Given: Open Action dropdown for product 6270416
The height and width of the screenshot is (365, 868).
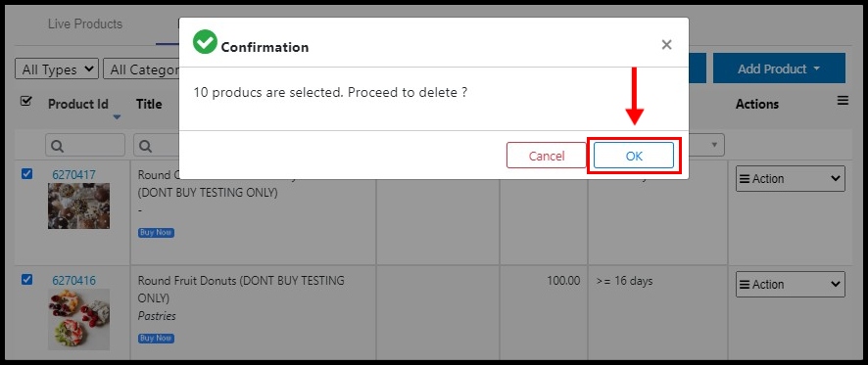Looking at the screenshot, I should coord(790,284).
